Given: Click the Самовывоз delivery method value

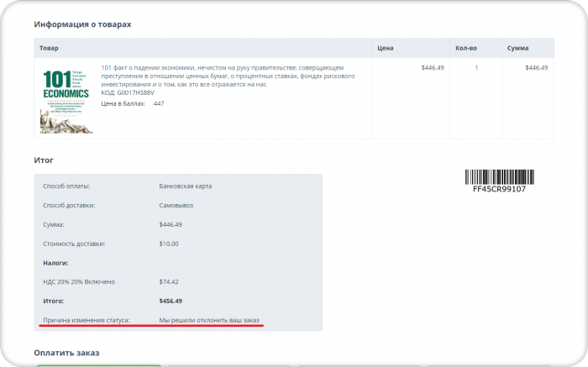Looking at the screenshot, I should point(176,206).
